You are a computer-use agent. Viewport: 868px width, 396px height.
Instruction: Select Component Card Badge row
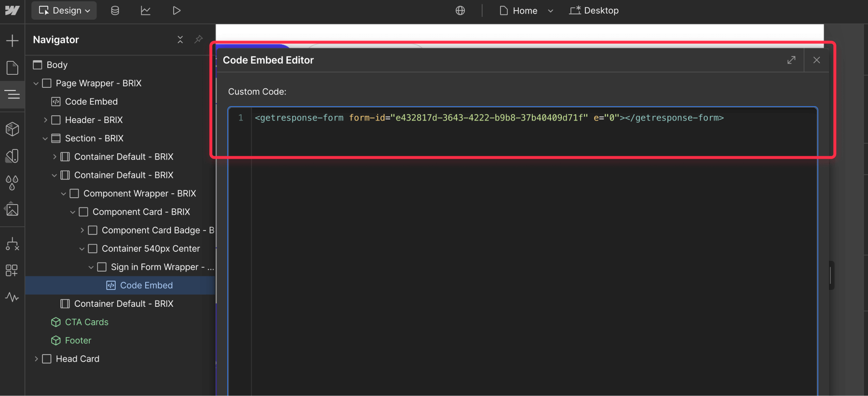pos(120,230)
